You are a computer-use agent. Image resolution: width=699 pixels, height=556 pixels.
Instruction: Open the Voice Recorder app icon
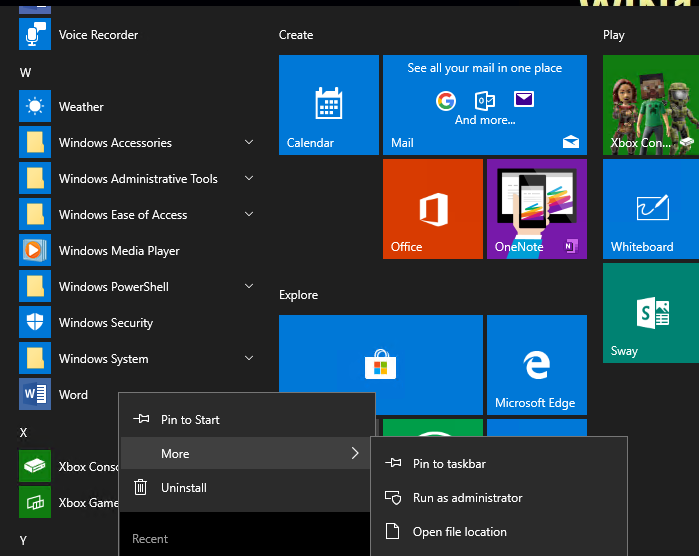coord(35,35)
